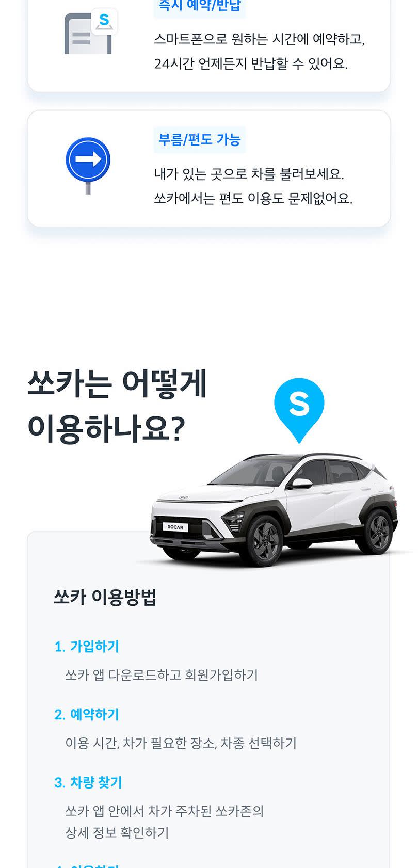Image resolution: width=418 pixels, height=868 pixels.
Task: Click text 쏘카 앱 다운로드하고 회원가입하기
Action: (162, 675)
